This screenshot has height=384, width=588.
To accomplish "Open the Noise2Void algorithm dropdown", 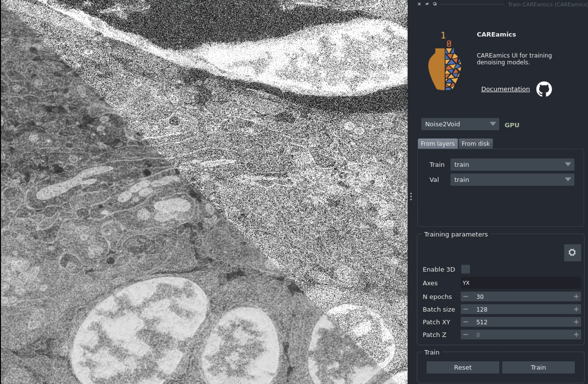I will (460, 124).
